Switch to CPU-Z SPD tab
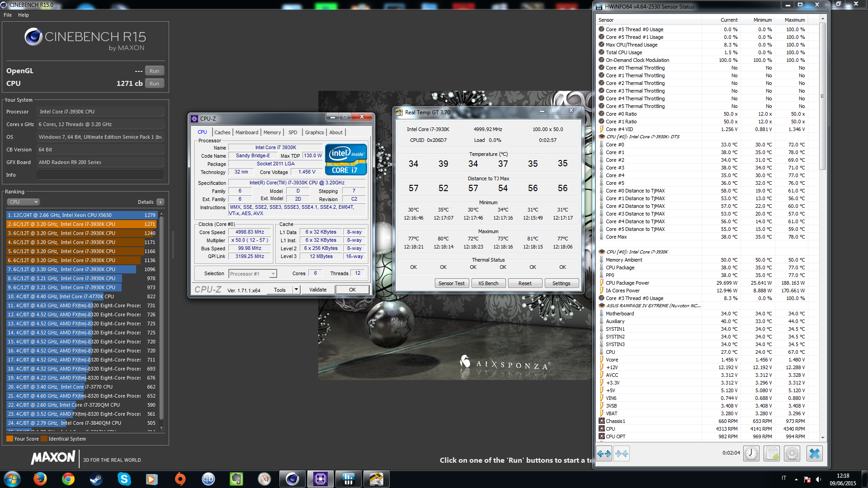Image resolution: width=868 pixels, height=488 pixels. point(293,132)
